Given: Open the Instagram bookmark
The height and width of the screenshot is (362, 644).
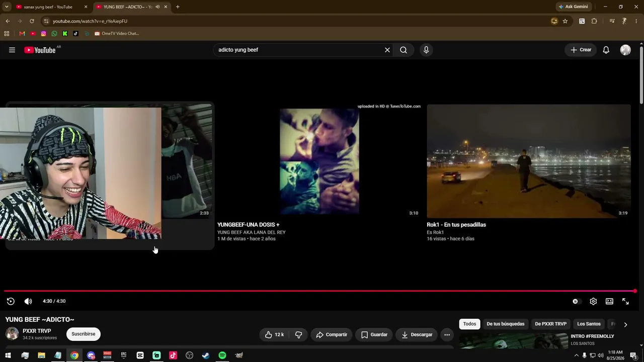Looking at the screenshot, I should (44, 34).
